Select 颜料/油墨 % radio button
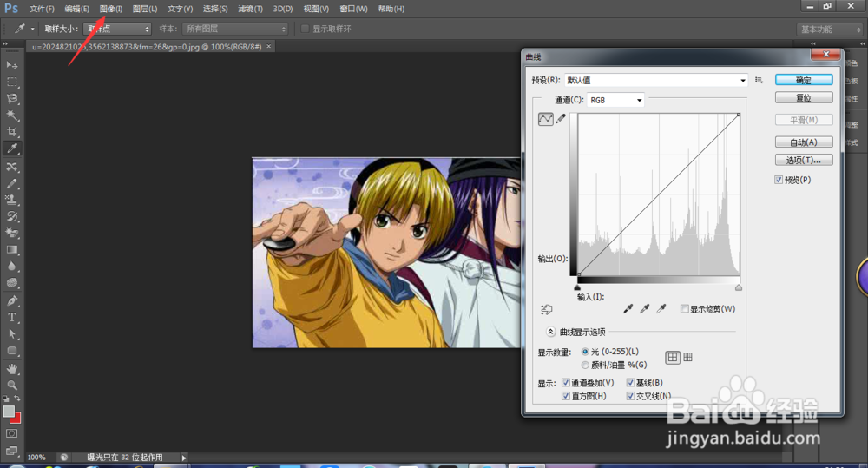This screenshot has height=468, width=868. click(x=585, y=365)
